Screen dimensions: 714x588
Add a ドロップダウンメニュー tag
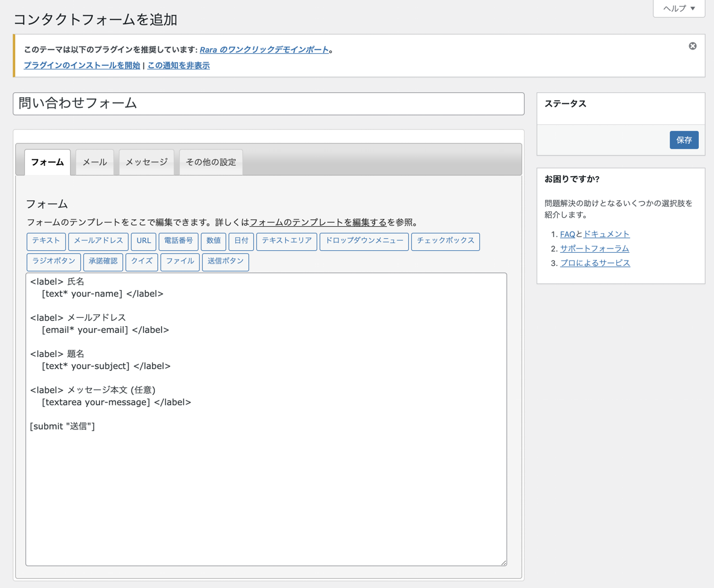(364, 241)
